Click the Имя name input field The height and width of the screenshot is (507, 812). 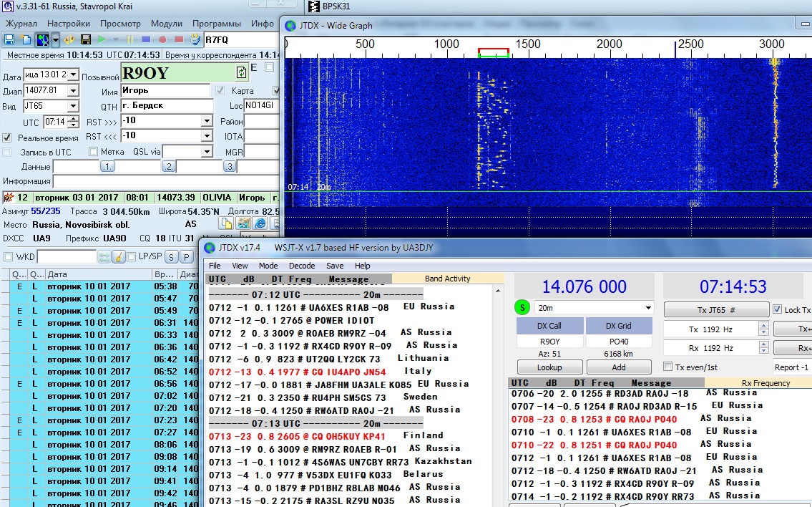166,91
